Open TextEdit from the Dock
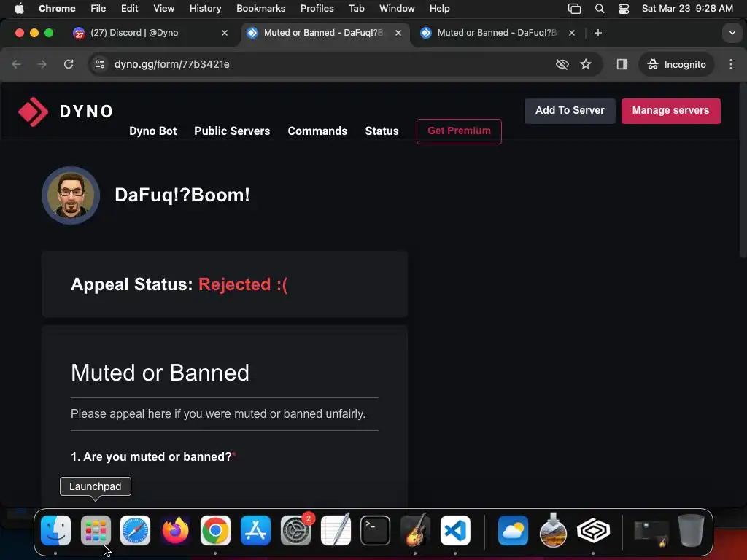Viewport: 747px width, 560px height. [x=336, y=530]
